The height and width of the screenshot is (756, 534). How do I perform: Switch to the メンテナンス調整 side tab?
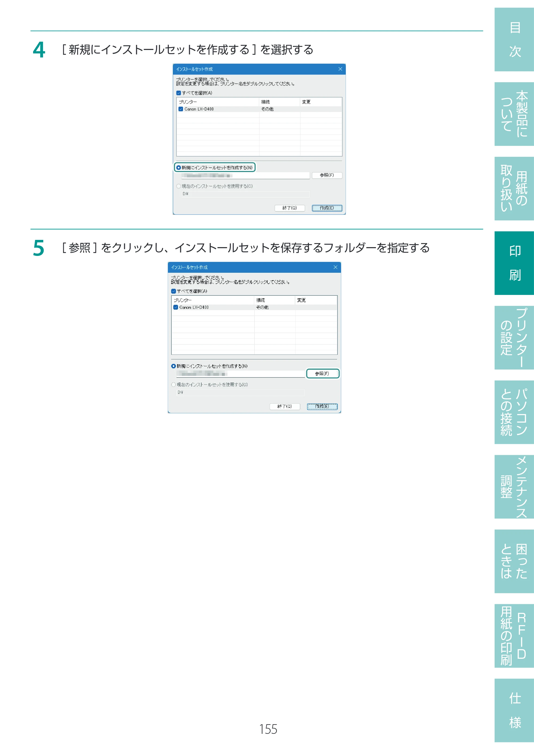click(514, 487)
